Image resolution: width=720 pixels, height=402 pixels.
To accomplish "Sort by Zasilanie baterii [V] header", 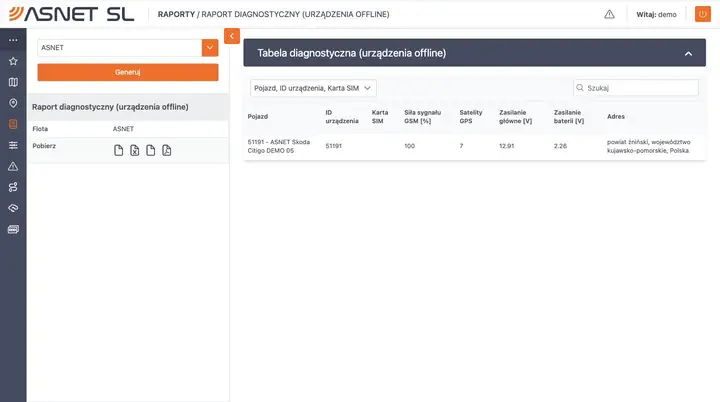I will [x=569, y=117].
